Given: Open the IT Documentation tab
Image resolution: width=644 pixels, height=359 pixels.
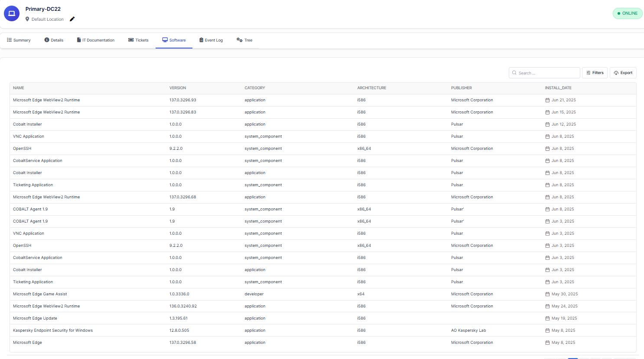Looking at the screenshot, I should 96,40.
